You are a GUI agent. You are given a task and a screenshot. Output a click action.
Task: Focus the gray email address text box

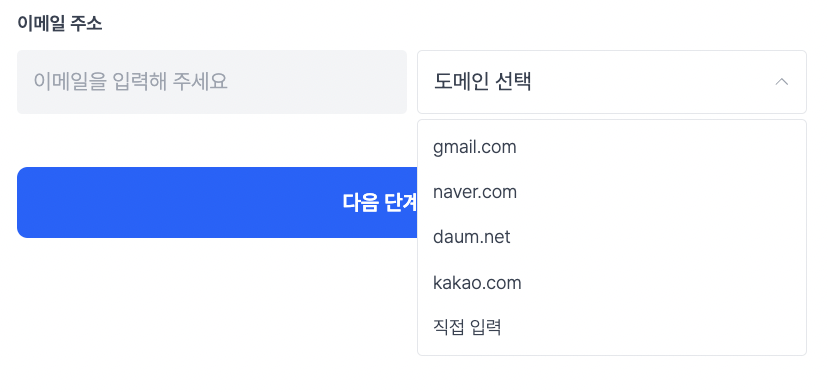click(x=212, y=82)
